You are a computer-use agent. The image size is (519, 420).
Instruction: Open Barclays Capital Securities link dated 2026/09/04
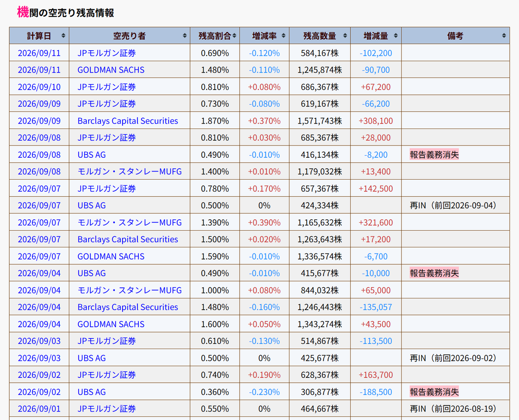point(128,307)
